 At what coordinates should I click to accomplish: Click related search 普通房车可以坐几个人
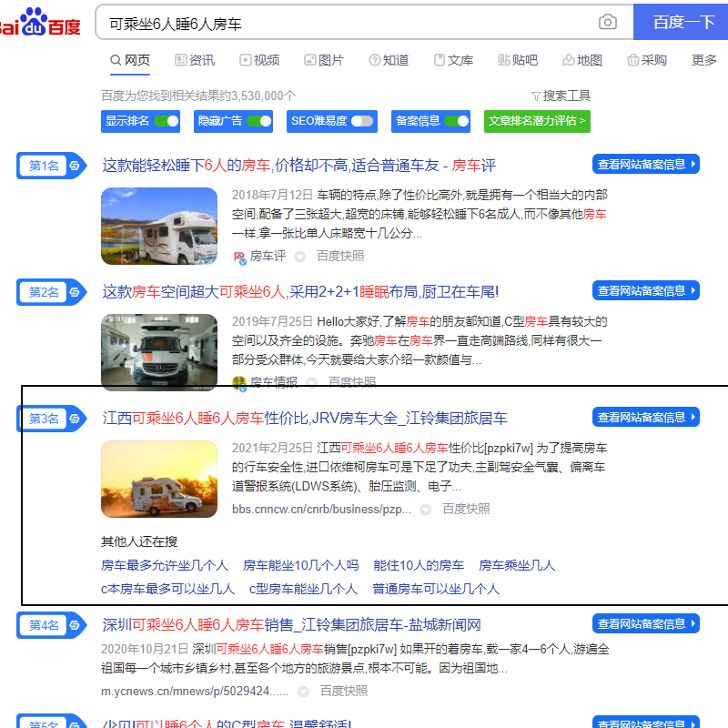[x=436, y=589]
